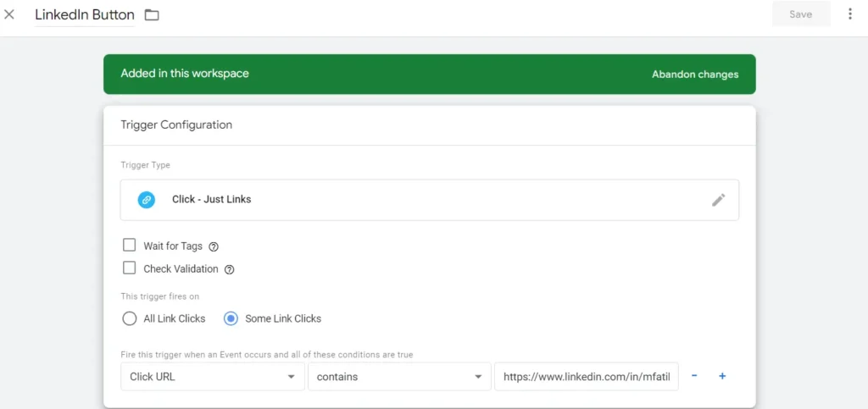Image resolution: width=868 pixels, height=409 pixels.
Task: Select the Some Link Clicks radio option
Action: [231, 318]
